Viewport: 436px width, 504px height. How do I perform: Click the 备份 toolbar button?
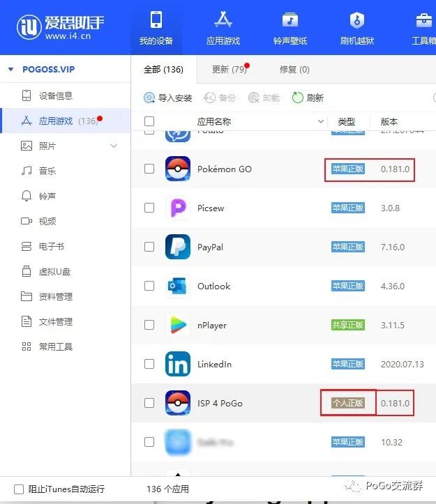pos(220,98)
